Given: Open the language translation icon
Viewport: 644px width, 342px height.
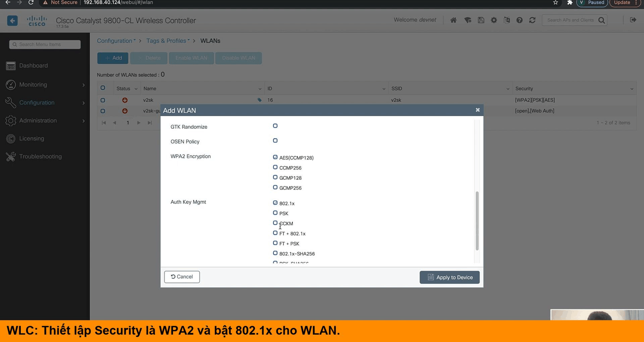Looking at the screenshot, I should pos(507,20).
